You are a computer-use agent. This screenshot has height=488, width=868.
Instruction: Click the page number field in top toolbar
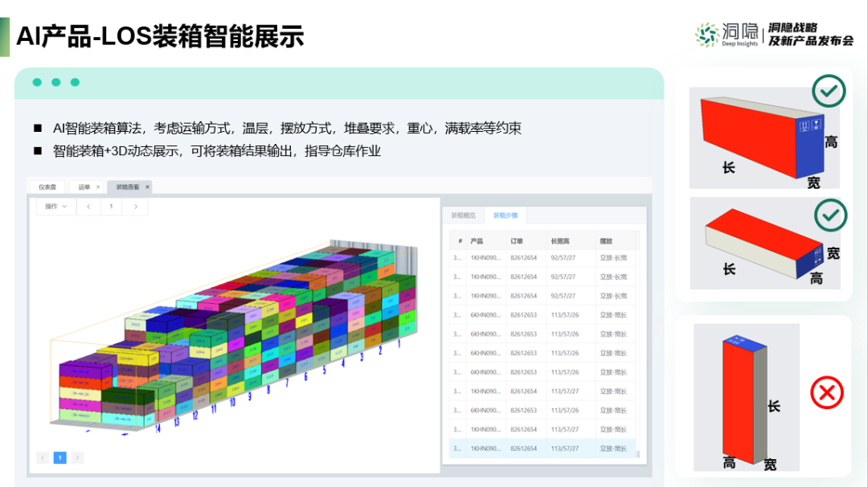112,207
